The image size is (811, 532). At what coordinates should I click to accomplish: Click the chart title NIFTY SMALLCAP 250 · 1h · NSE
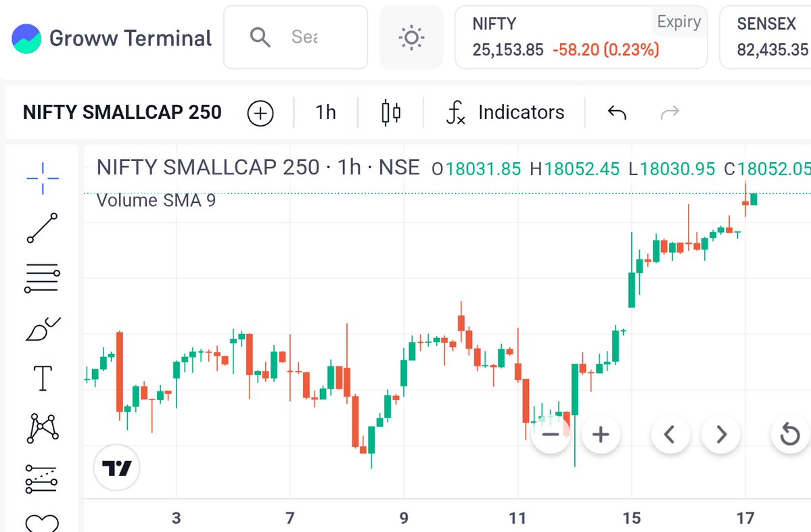click(258, 168)
